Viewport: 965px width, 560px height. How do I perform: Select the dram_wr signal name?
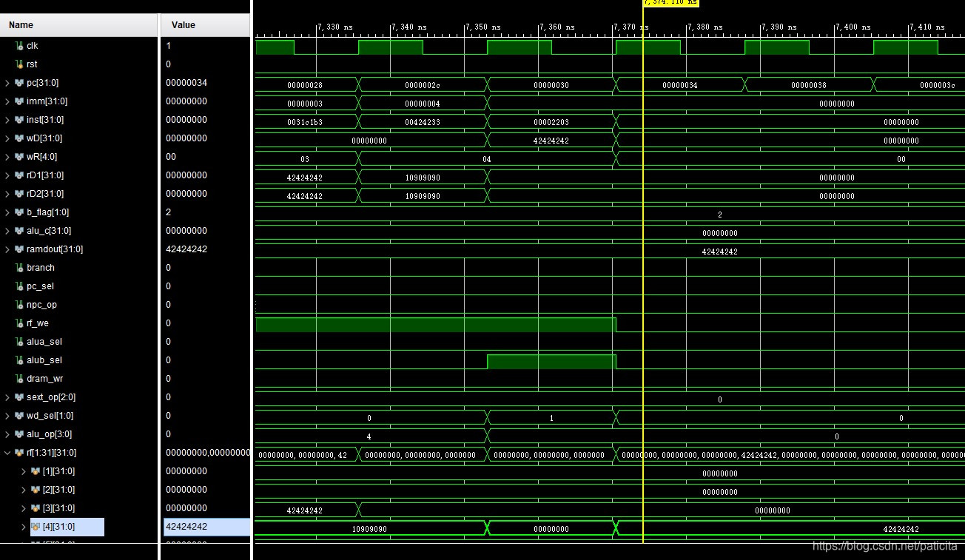pos(44,379)
